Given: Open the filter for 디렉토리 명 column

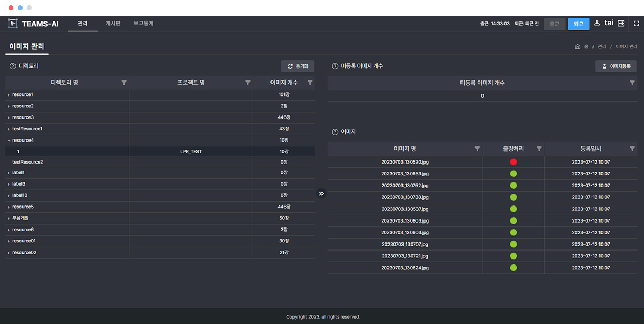Looking at the screenshot, I should tap(124, 83).
